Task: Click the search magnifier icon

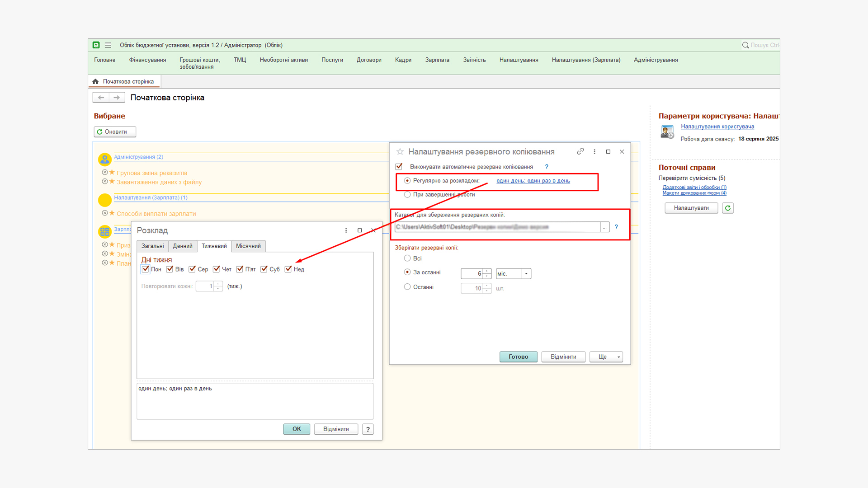Action: coord(745,45)
